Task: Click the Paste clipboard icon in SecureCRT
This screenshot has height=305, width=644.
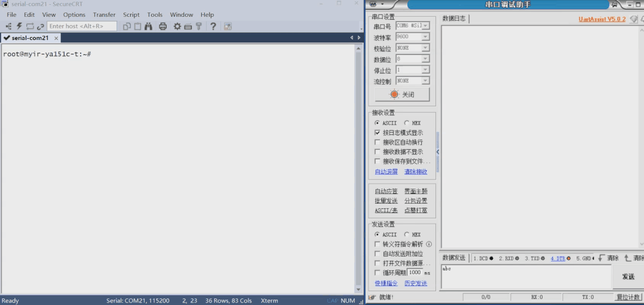Action: click(137, 26)
